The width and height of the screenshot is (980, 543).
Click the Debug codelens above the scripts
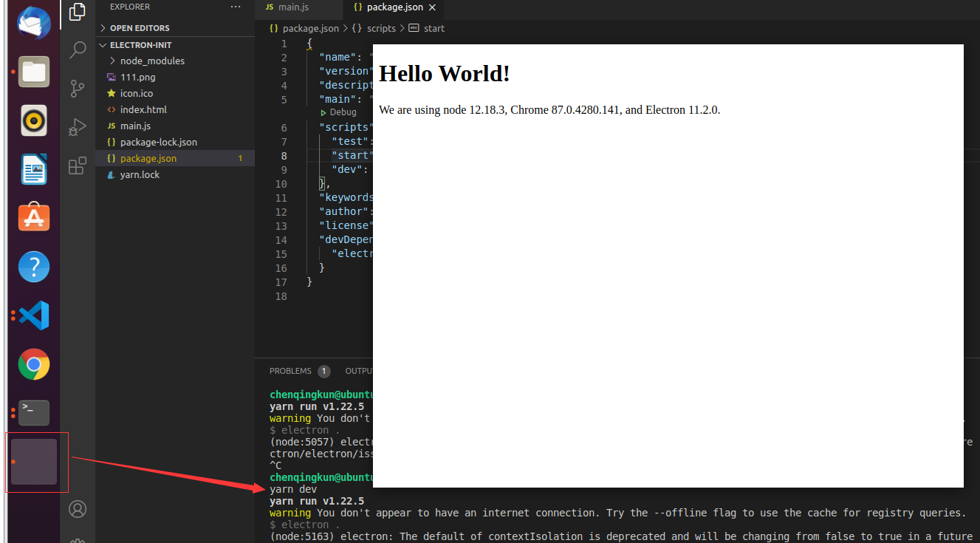coord(338,112)
